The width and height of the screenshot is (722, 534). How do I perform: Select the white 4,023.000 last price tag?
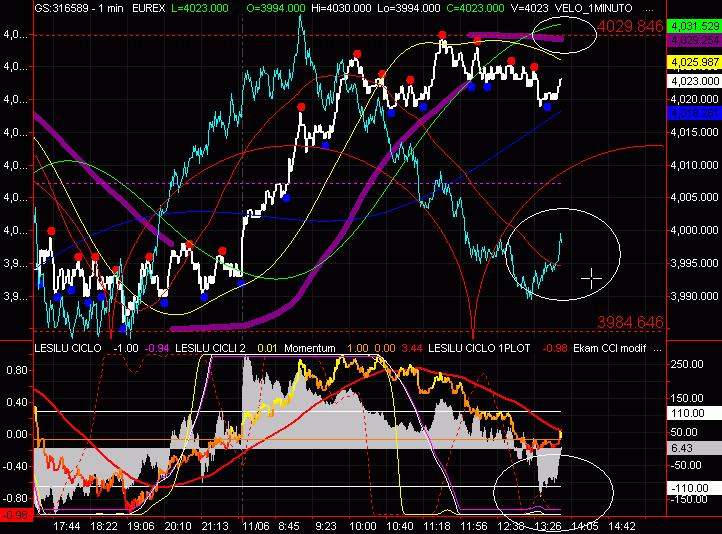pos(694,80)
